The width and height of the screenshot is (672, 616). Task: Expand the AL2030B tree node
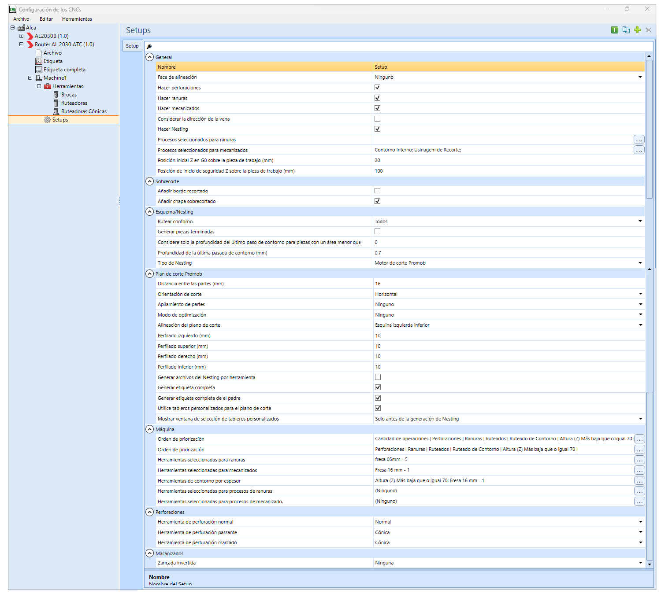(x=21, y=36)
